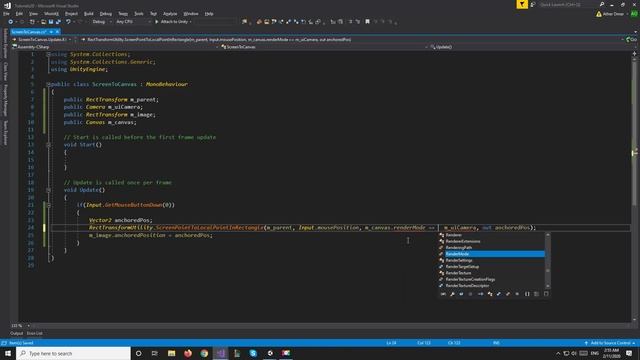Click the Open File toolbar icon

[43, 22]
